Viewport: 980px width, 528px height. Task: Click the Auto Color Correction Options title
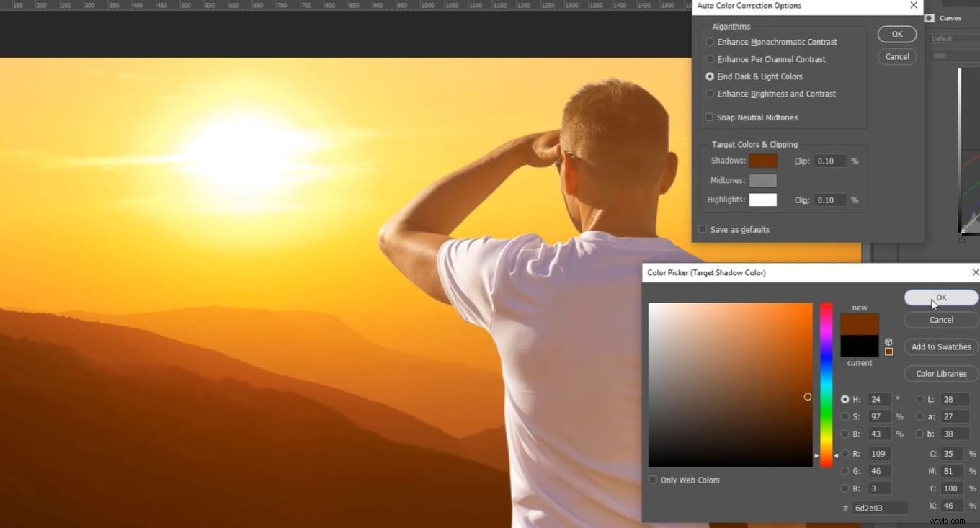point(749,6)
